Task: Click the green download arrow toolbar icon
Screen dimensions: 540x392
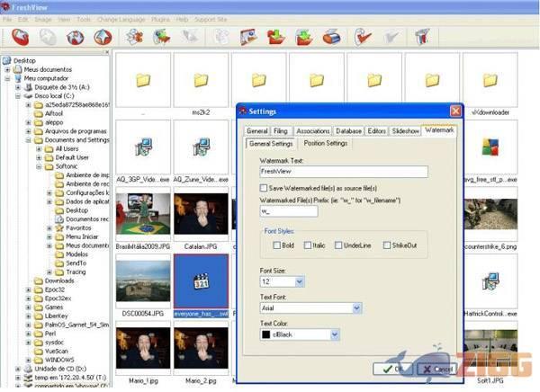Action: (x=303, y=37)
